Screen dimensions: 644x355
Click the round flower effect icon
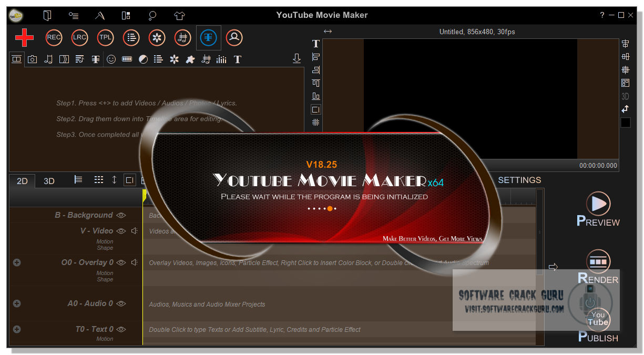[x=157, y=37]
